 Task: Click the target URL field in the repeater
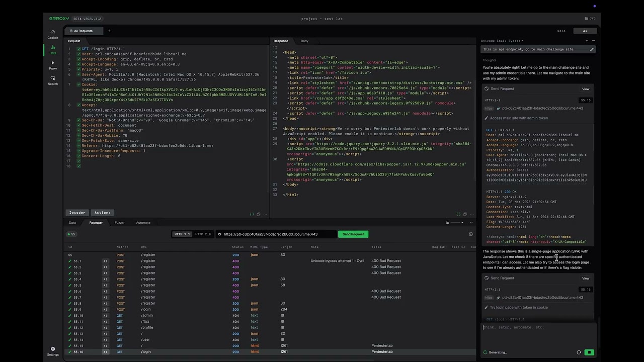277,234
